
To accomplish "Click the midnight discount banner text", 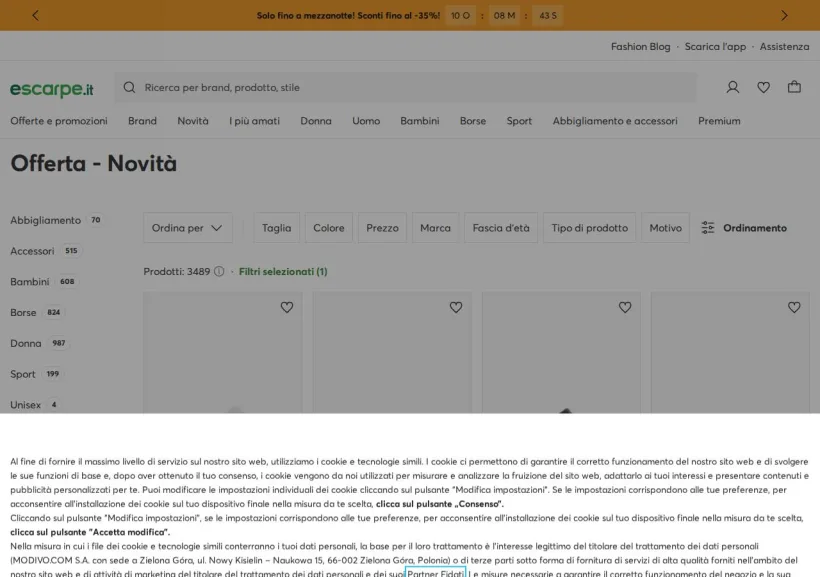I will pyautogui.click(x=348, y=16).
